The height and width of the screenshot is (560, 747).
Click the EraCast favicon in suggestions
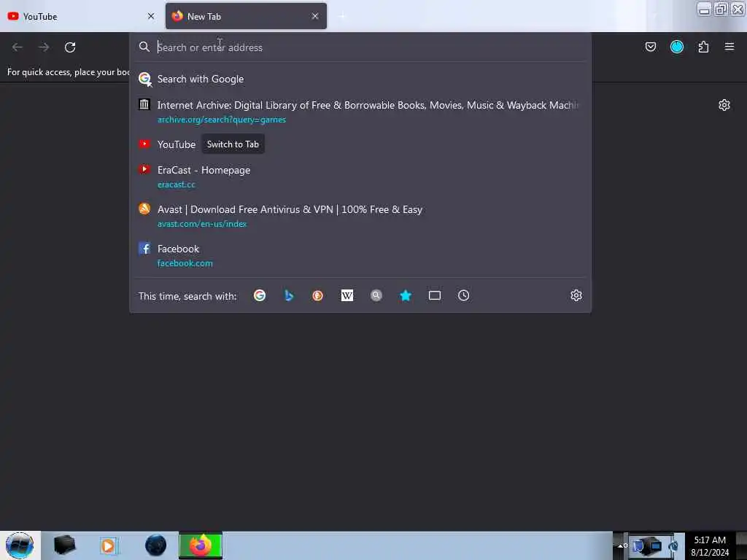tap(144, 169)
